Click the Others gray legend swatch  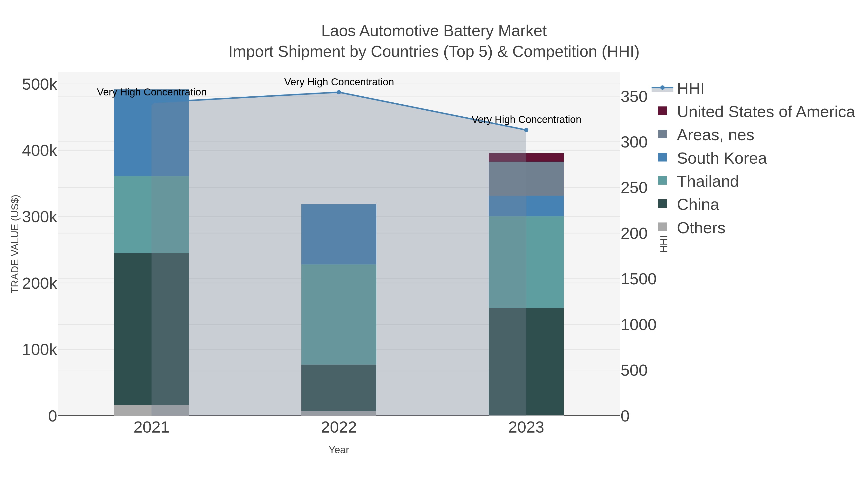(x=663, y=227)
